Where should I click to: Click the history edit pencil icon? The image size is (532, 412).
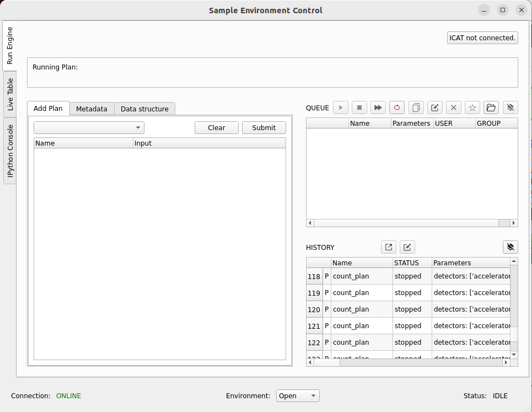[407, 247]
